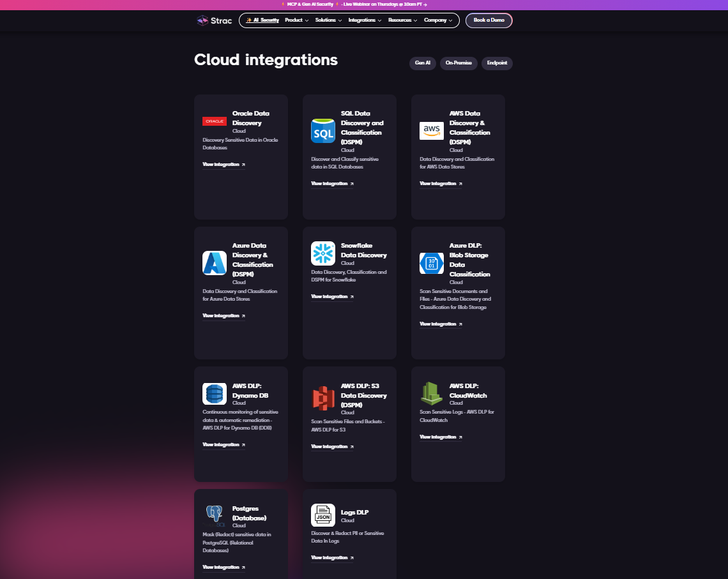This screenshot has width=728, height=579.
Task: Click 'Discover and Classify sensitive data' description
Action: click(344, 163)
